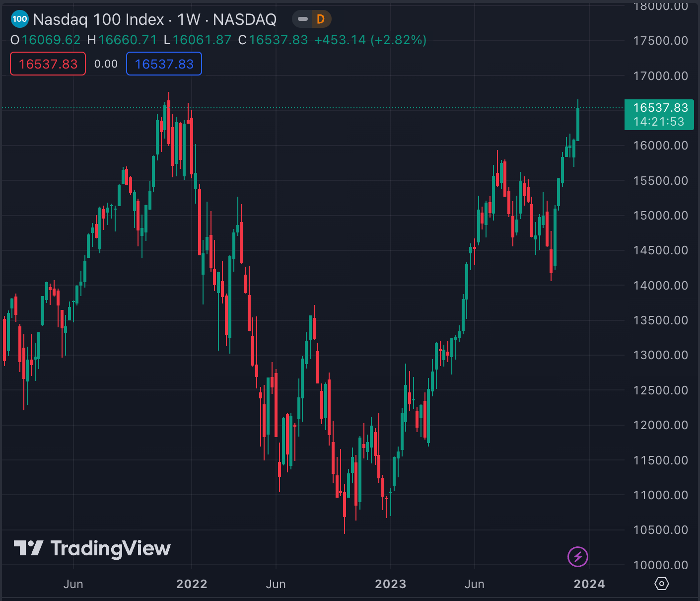Click the red 16537.83 sell price button
The image size is (700, 601).
(48, 64)
